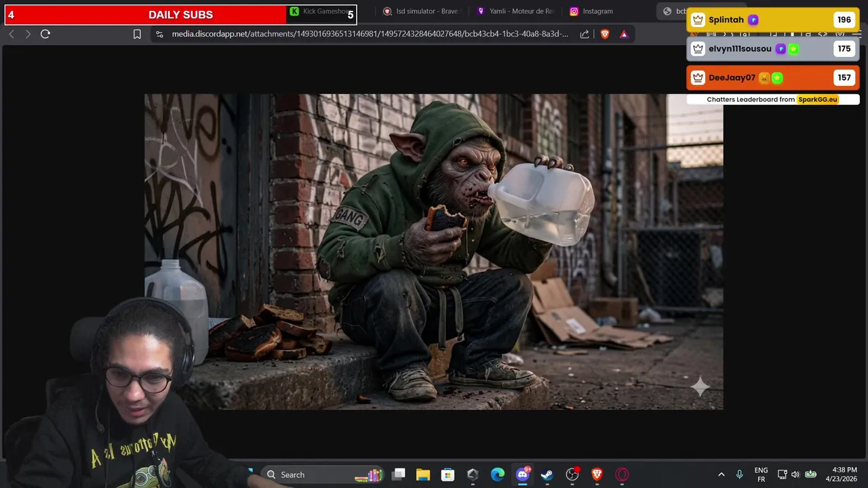Open the Unity Hub taskbar icon
Viewport: 868px width, 488px height.
(473, 474)
